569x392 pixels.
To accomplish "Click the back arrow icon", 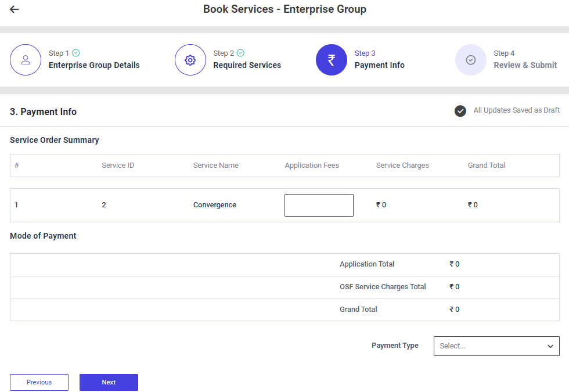I will pyautogui.click(x=15, y=9).
